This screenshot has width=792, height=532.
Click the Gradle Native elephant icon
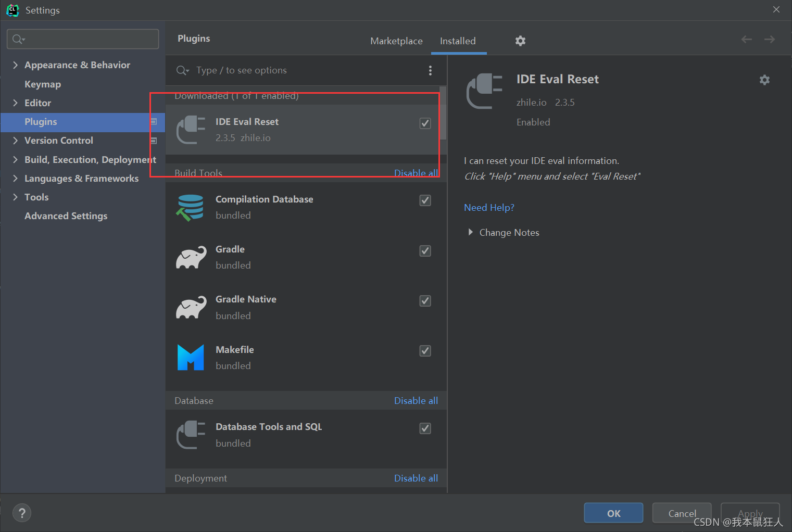pos(191,308)
